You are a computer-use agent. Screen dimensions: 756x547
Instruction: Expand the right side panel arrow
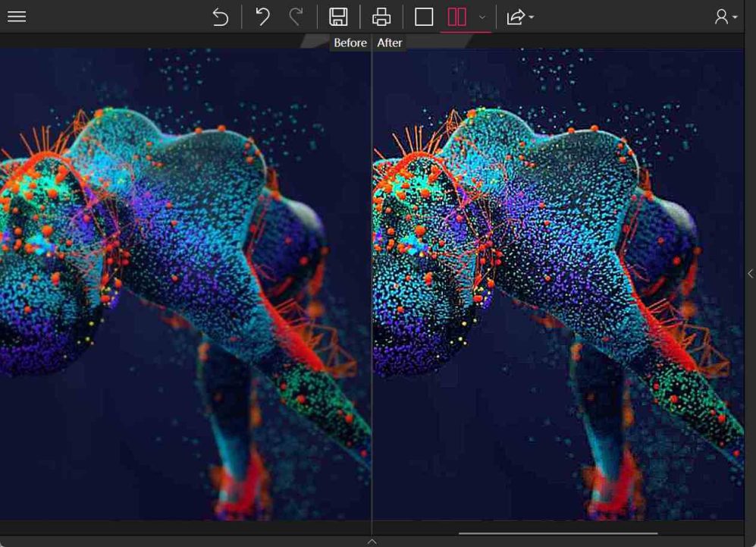point(750,273)
